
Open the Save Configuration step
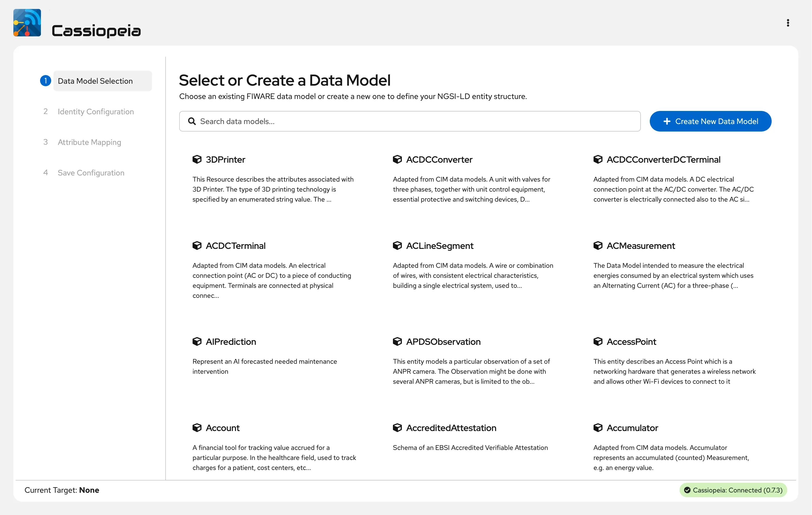coord(91,173)
